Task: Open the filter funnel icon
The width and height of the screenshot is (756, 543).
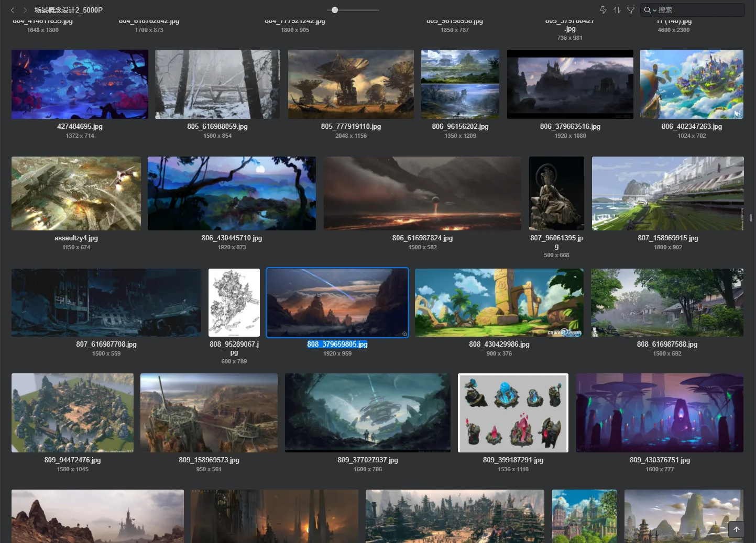Action: point(631,10)
